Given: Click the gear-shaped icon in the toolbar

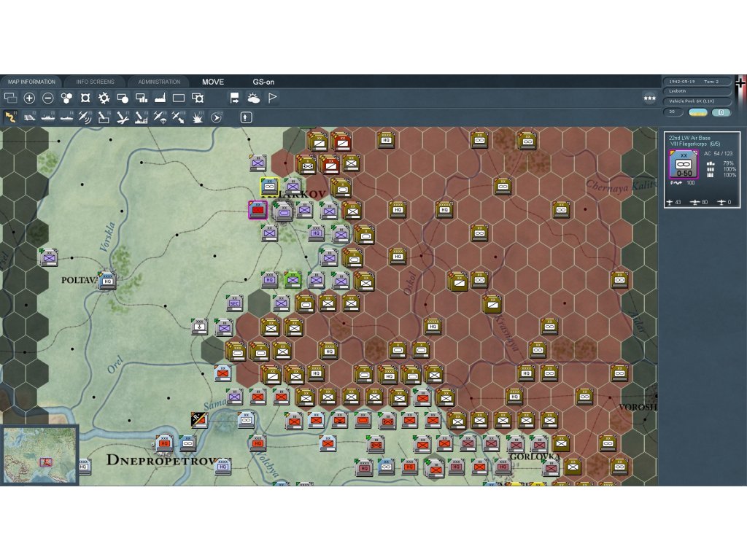Looking at the screenshot, I should click(104, 98).
